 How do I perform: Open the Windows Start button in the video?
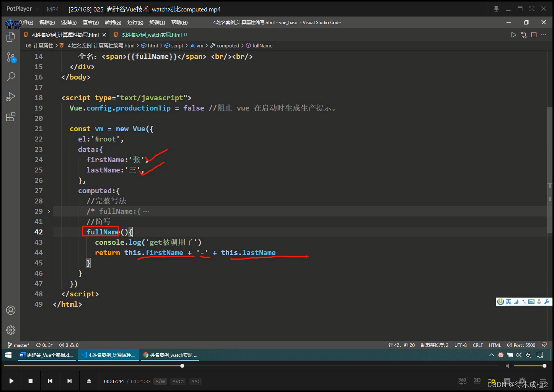coord(8,355)
